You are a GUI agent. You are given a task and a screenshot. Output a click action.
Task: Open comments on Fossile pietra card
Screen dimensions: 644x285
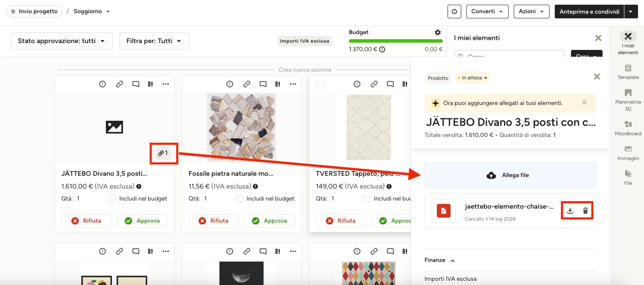[x=263, y=84]
